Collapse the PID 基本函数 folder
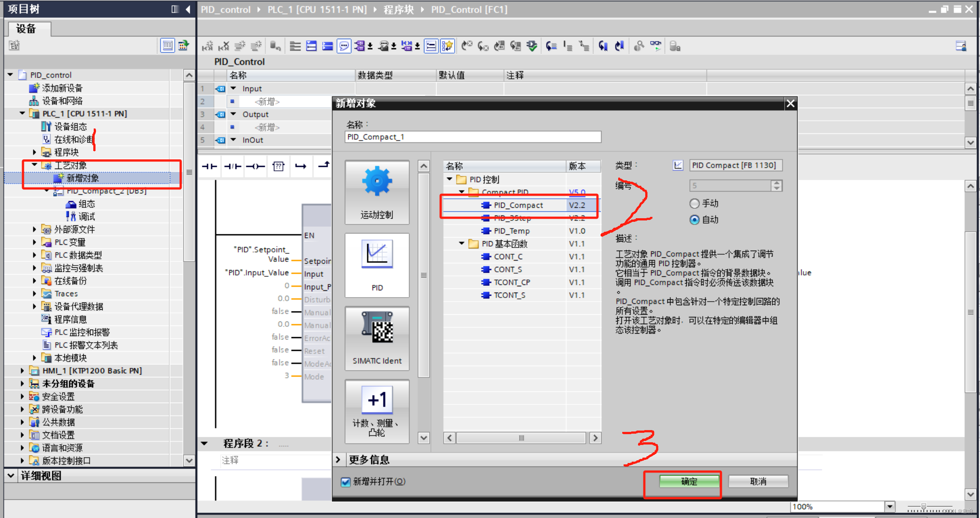 point(462,243)
